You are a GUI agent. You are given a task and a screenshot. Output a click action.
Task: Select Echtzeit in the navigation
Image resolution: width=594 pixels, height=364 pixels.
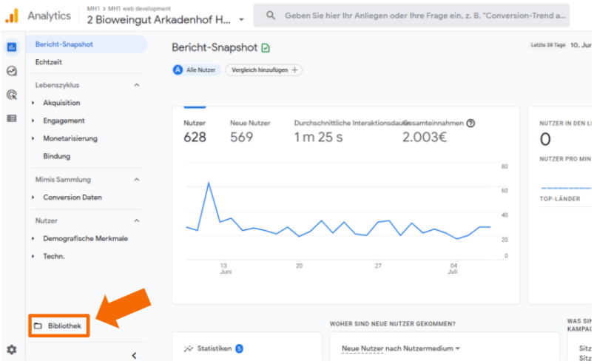point(49,62)
